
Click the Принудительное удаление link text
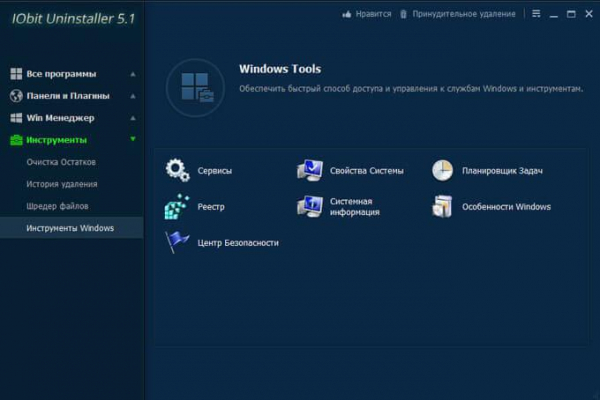(x=464, y=14)
